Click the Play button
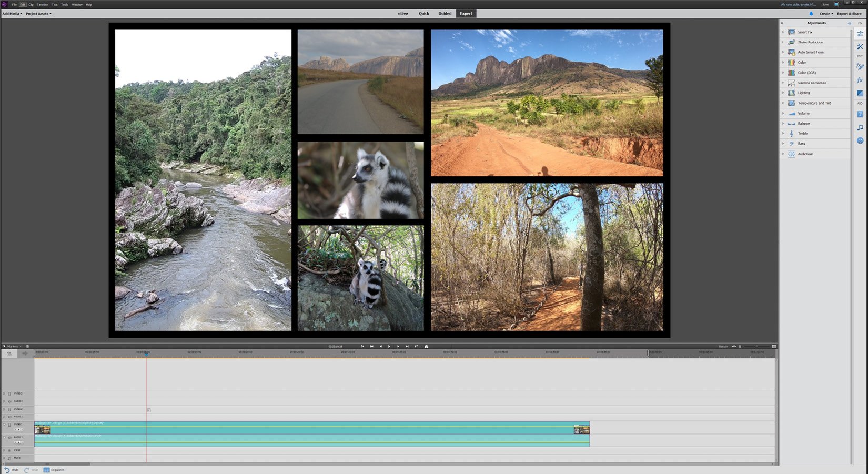Image resolution: width=868 pixels, height=474 pixels. (389, 346)
